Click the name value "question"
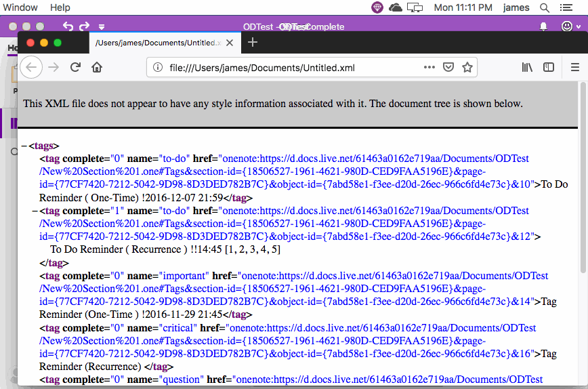Screen dimensions: 588x389 182,380
